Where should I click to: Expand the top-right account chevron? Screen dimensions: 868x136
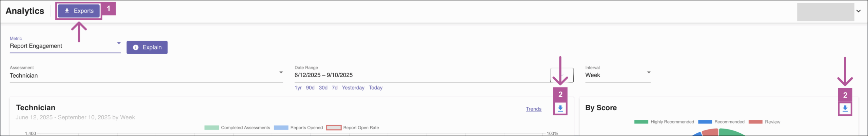click(x=858, y=11)
